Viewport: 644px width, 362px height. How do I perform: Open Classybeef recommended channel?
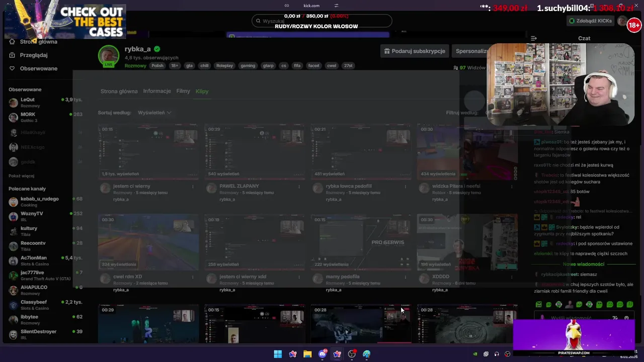coord(45,305)
